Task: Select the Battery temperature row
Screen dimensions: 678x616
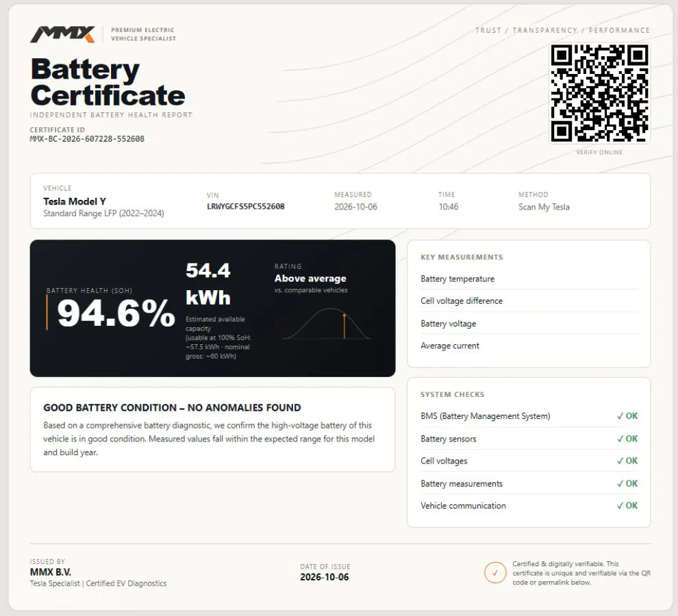Action: [x=529, y=279]
